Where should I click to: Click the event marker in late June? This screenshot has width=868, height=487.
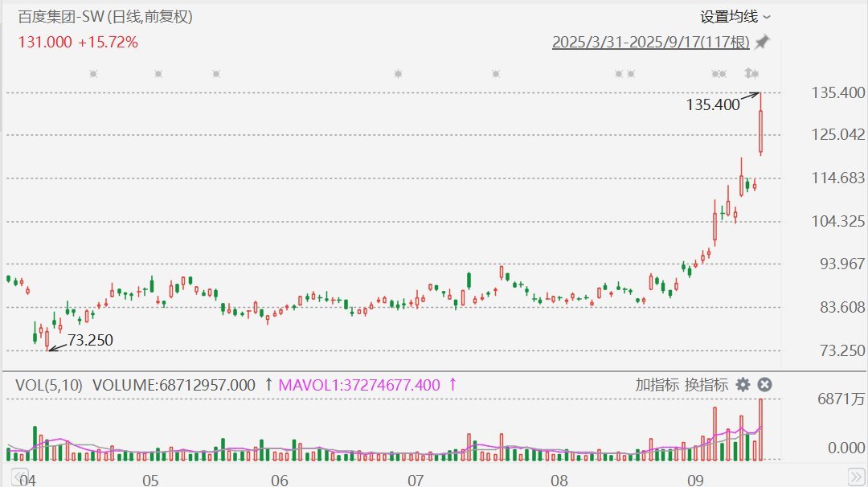(398, 74)
